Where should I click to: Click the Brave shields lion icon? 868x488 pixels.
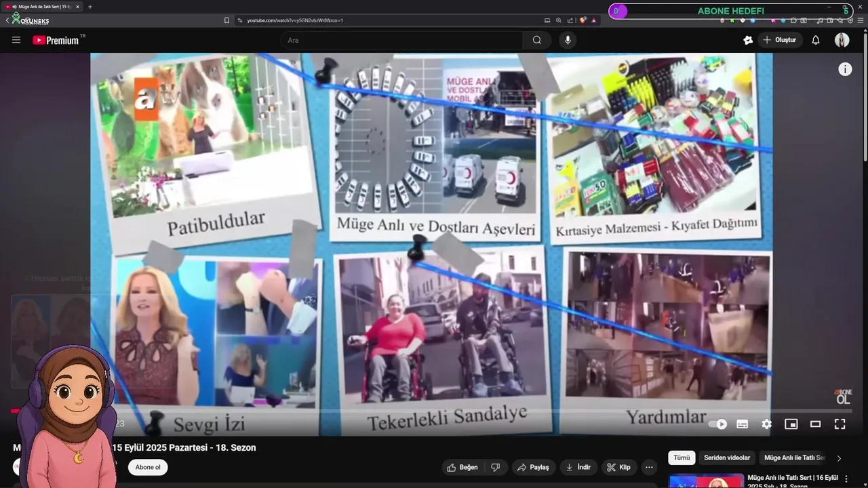pyautogui.click(x=583, y=20)
